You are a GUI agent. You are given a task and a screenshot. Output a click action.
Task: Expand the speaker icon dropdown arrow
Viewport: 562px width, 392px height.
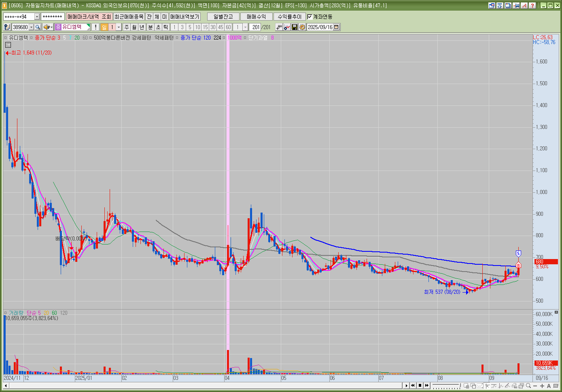(52, 27)
